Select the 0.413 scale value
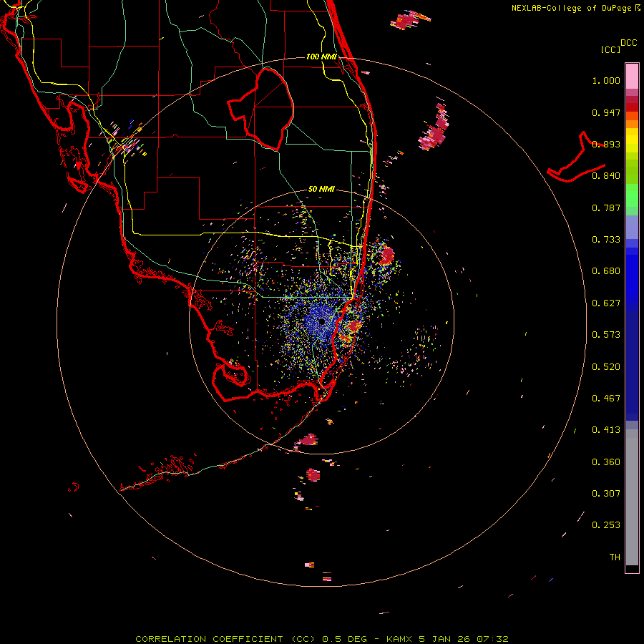This screenshot has height=644, width=644. tap(606, 430)
